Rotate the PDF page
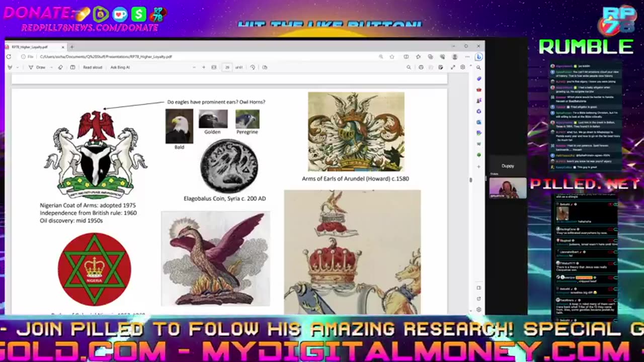This screenshot has width=644, height=362. (x=253, y=67)
